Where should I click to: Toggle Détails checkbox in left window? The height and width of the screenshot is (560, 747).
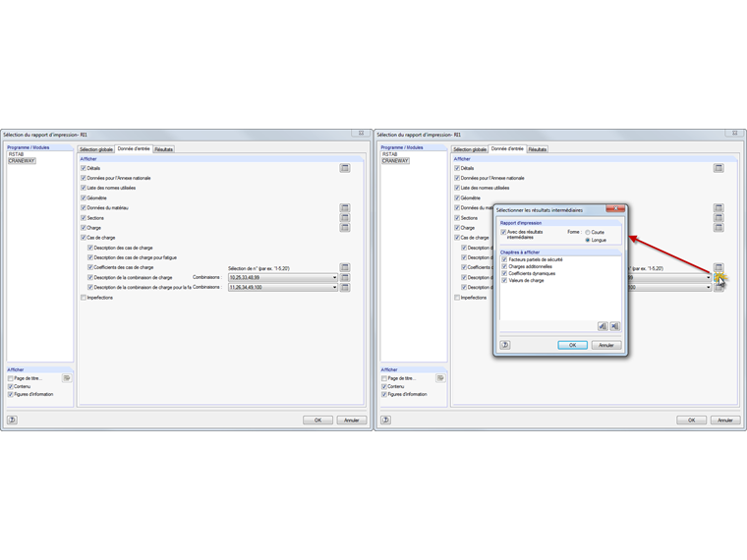point(84,168)
